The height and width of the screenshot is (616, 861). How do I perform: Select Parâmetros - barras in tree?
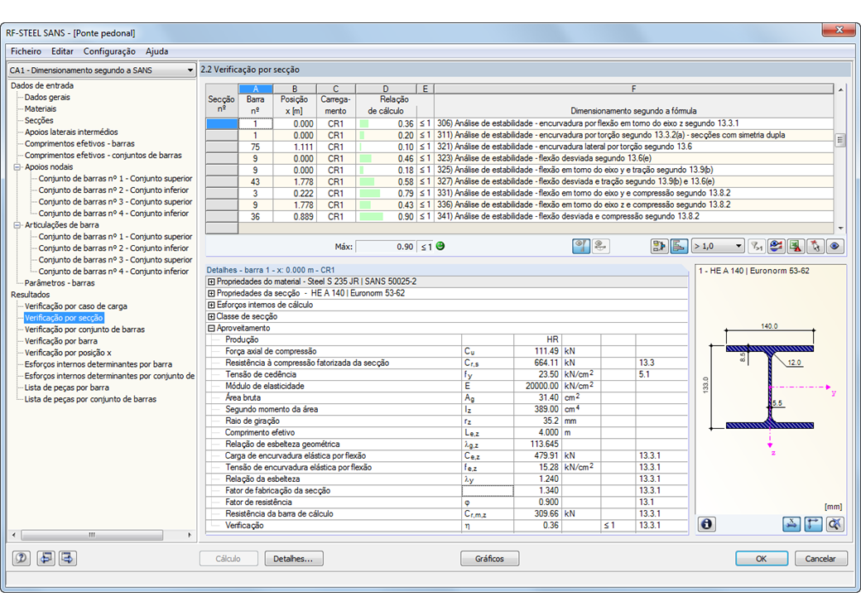[60, 283]
